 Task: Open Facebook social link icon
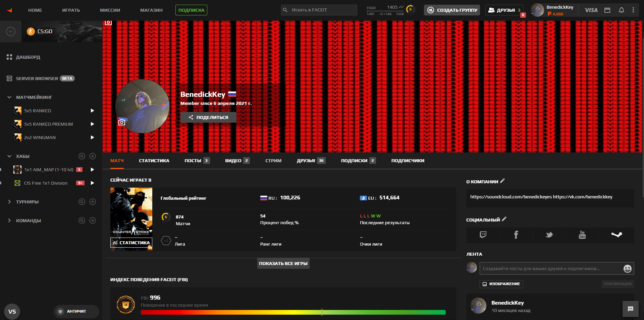coord(516,235)
